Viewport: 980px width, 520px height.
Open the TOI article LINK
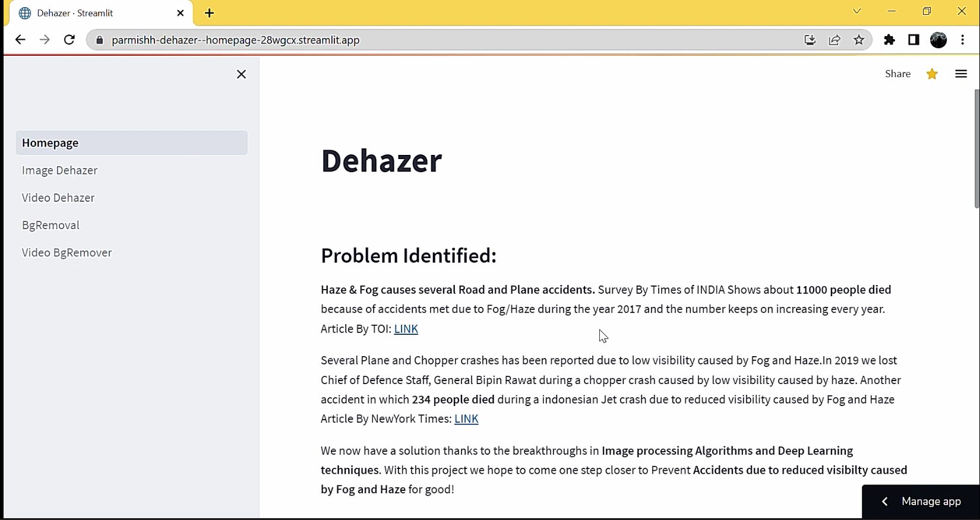point(406,329)
